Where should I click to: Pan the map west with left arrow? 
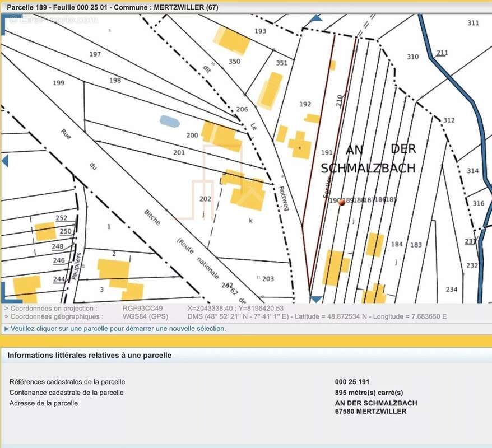click(x=4, y=160)
